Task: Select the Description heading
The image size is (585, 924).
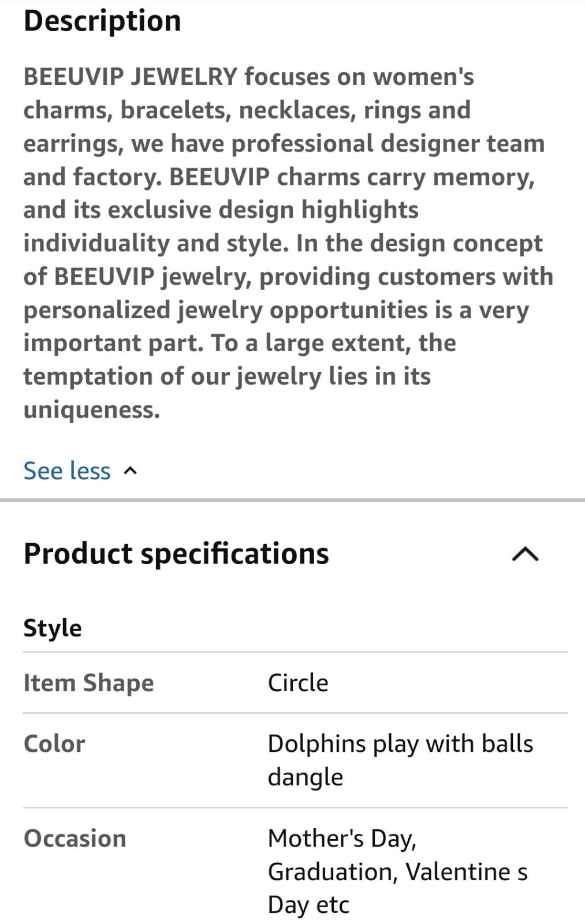Action: coord(102,21)
